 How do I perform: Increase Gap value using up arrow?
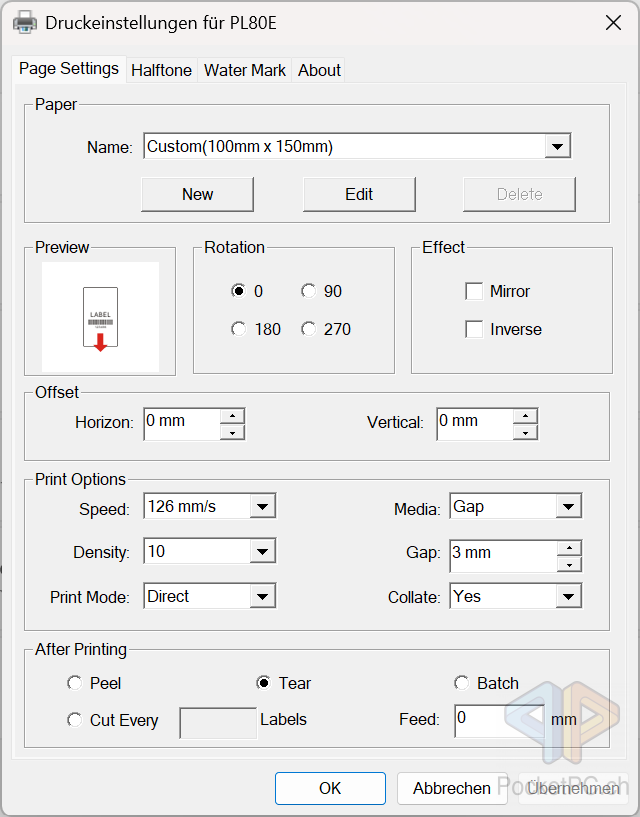pyautogui.click(x=569, y=547)
